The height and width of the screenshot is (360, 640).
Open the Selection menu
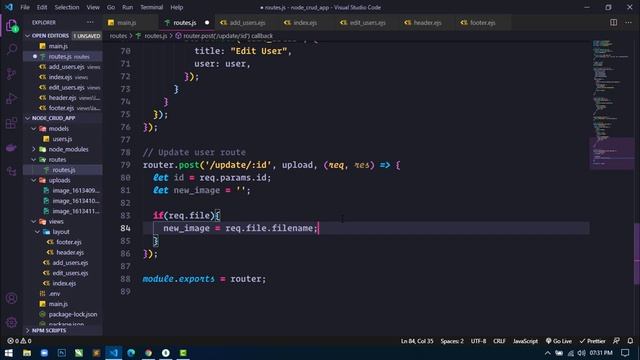click(67, 7)
